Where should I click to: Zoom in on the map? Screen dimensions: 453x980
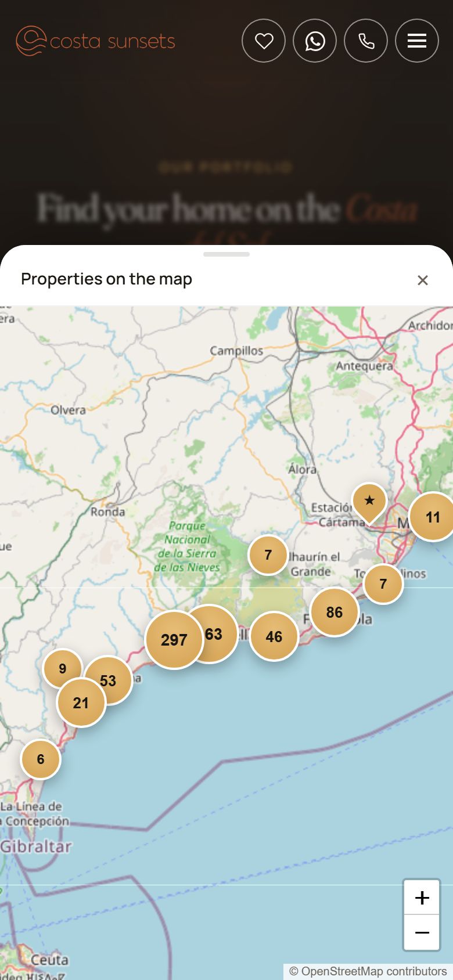422,898
